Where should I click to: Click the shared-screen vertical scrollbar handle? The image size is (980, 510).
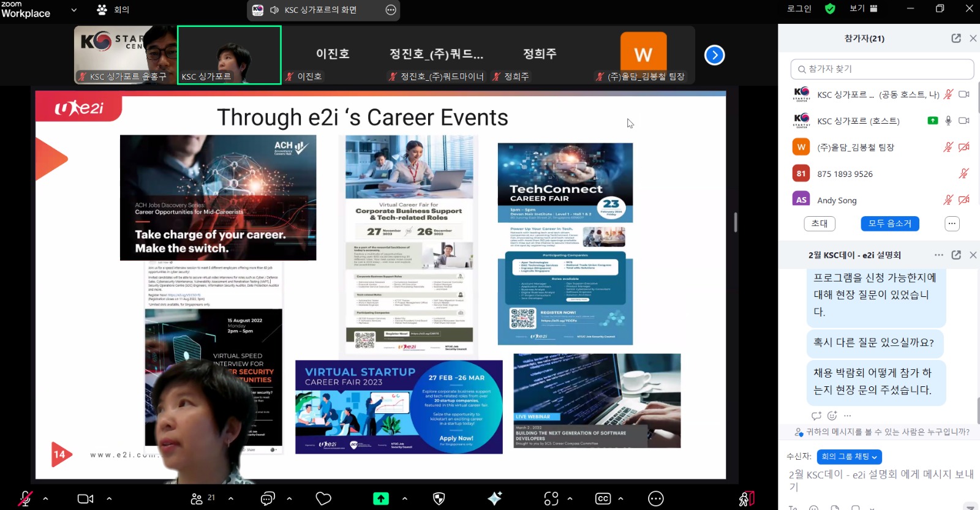pos(735,222)
